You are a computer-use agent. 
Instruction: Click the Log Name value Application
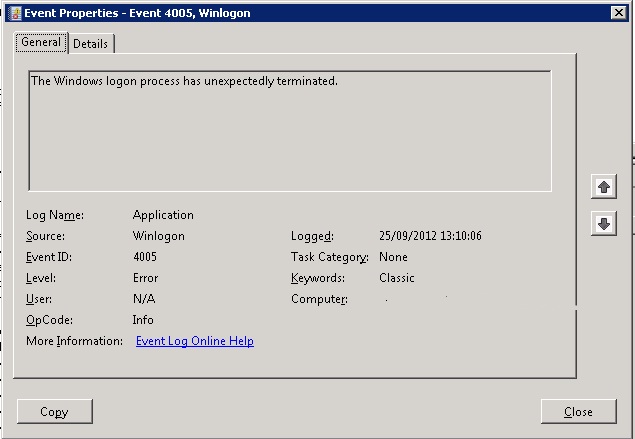163,215
